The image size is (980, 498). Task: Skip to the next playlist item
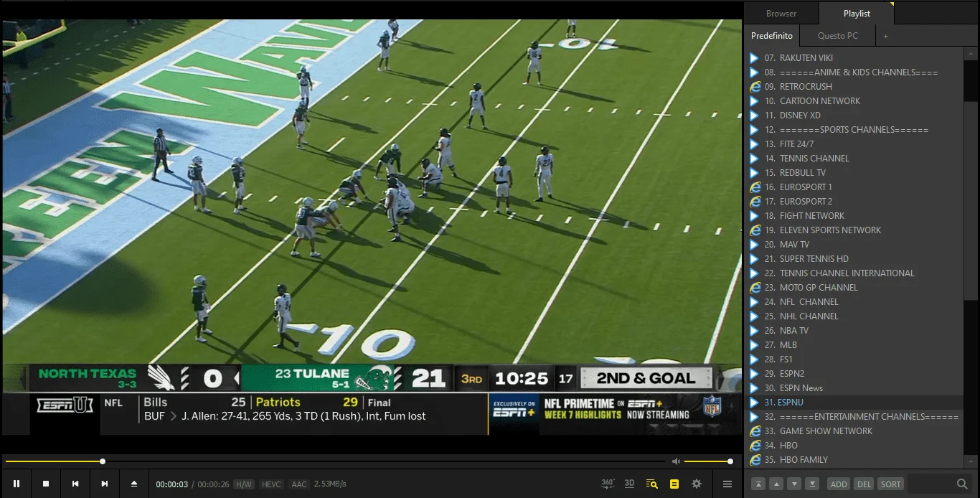pos(105,484)
